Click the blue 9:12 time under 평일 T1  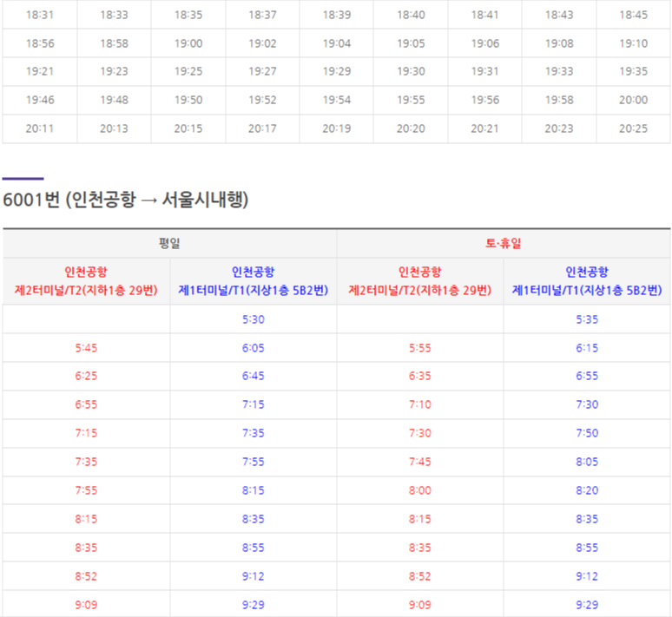point(254,576)
